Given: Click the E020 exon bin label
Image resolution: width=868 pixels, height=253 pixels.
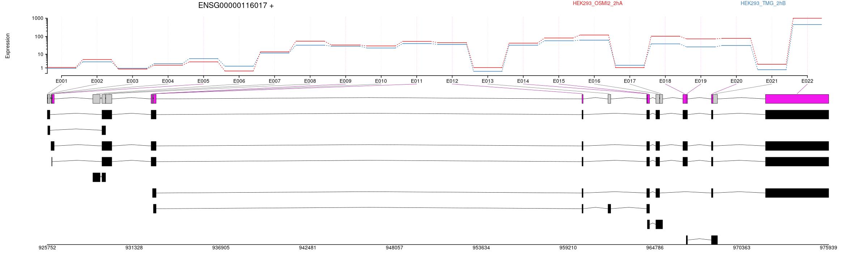Looking at the screenshot, I should coord(736,81).
